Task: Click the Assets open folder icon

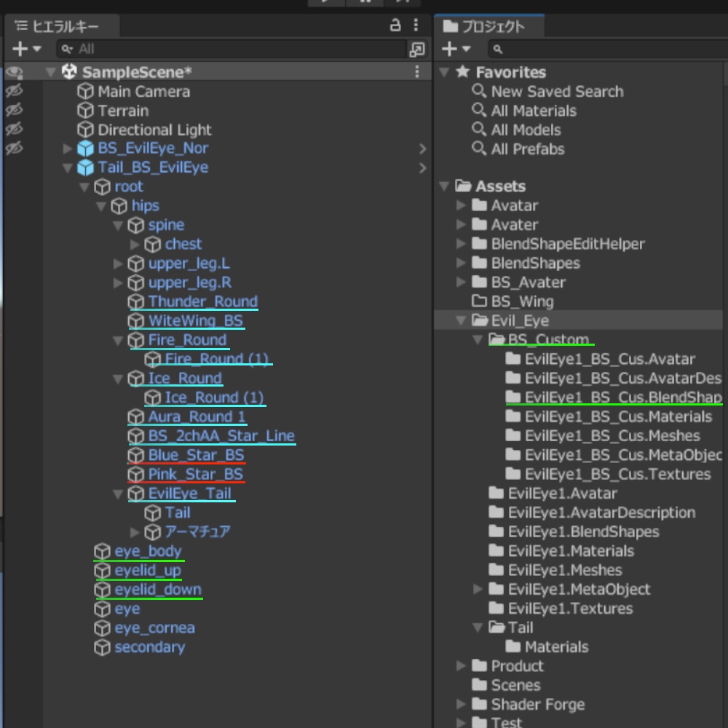Action: pyautogui.click(x=463, y=186)
